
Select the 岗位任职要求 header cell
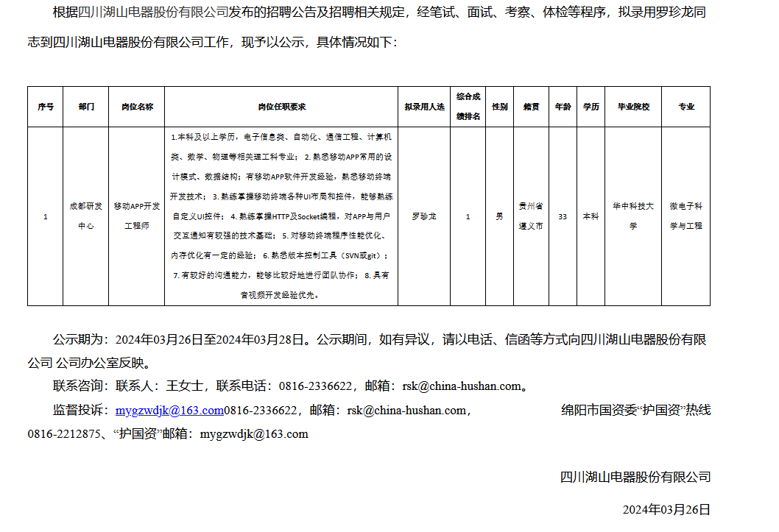click(x=282, y=107)
